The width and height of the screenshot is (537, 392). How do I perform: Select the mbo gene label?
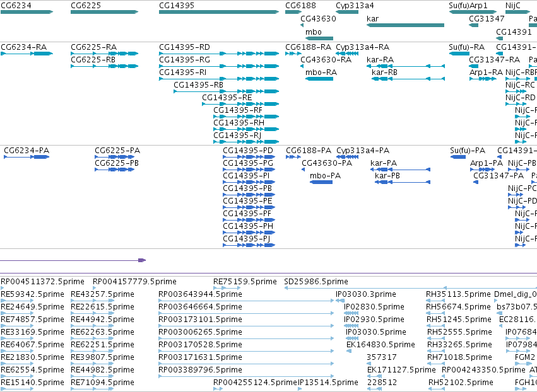(x=314, y=32)
